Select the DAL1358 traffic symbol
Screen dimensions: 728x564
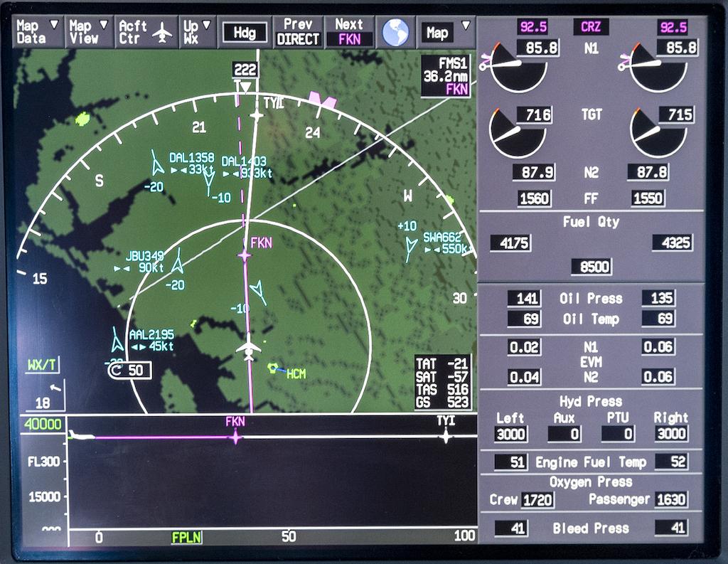tap(157, 164)
